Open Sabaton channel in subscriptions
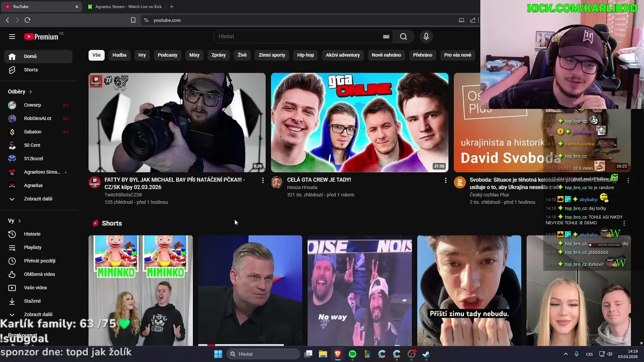 38,132
